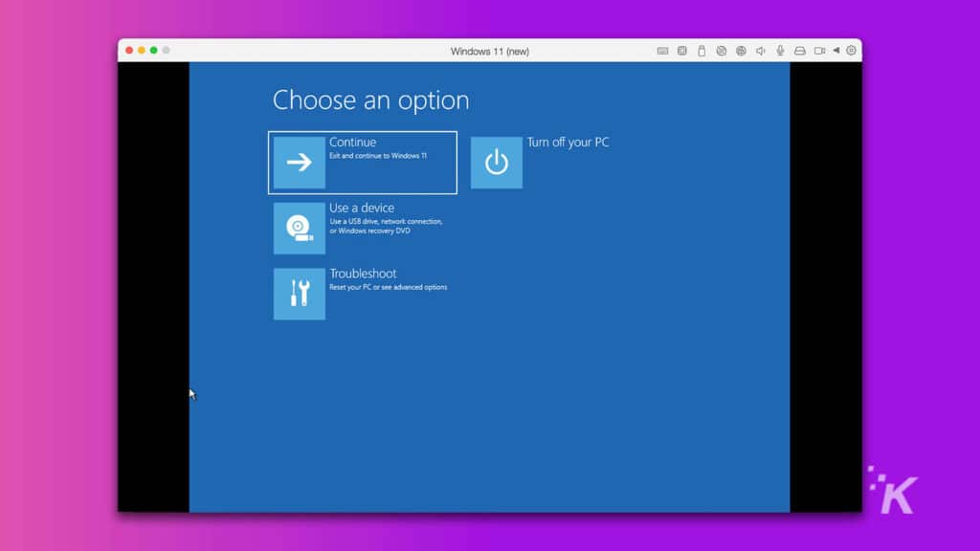Click the green full-screen window button
Viewport: 980px width, 551px height.
click(x=154, y=51)
